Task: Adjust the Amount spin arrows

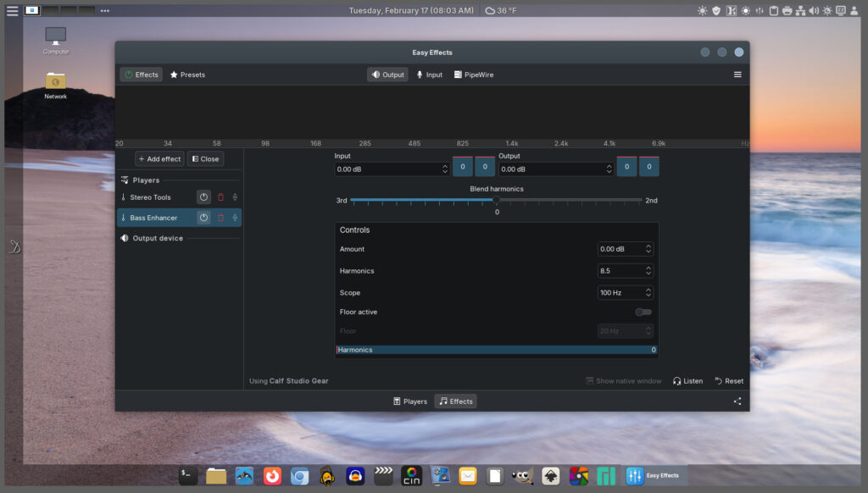Action: click(648, 249)
